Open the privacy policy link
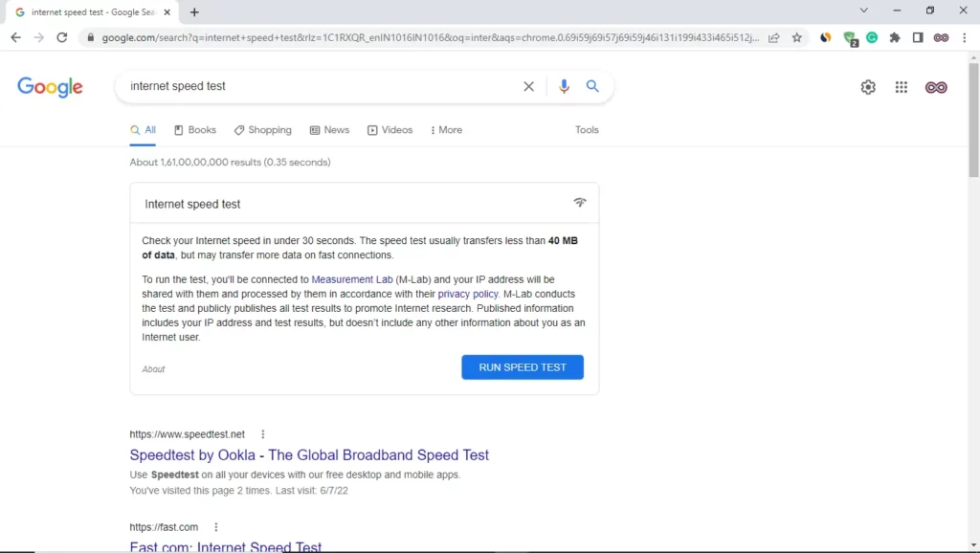This screenshot has height=553, width=980. coord(468,294)
